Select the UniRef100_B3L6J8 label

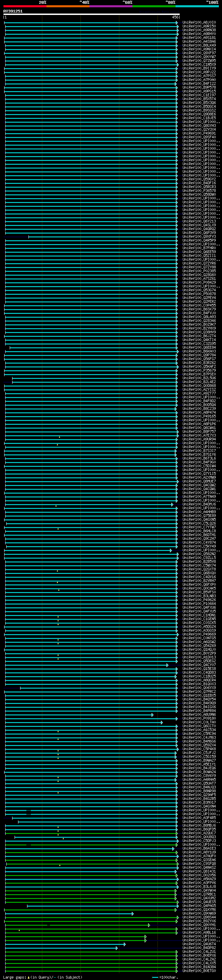199,886
